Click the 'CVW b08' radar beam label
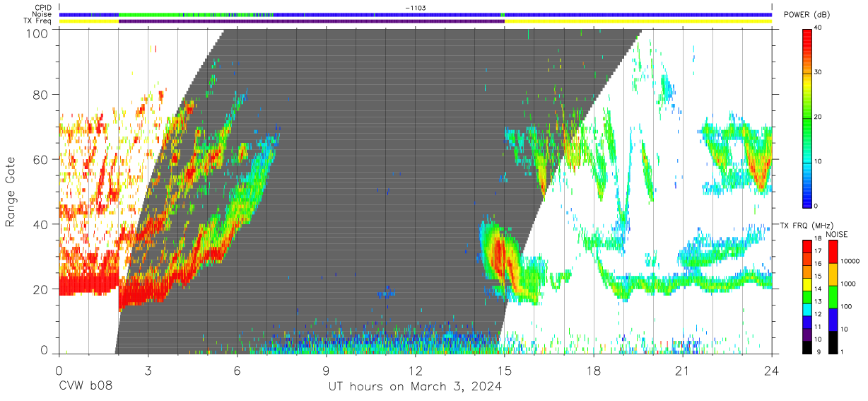The height and width of the screenshot is (401, 868). 85,387
